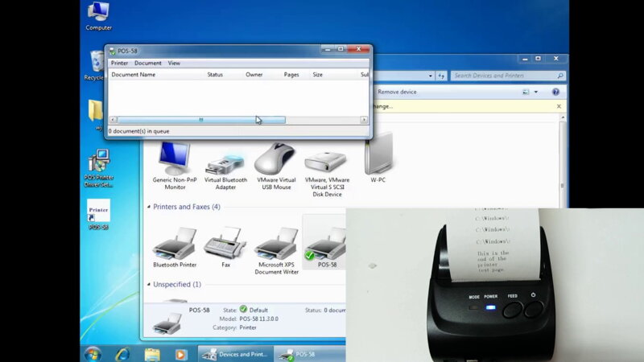
Task: Select Microsoft XPS Document Writer
Action: [x=276, y=251]
